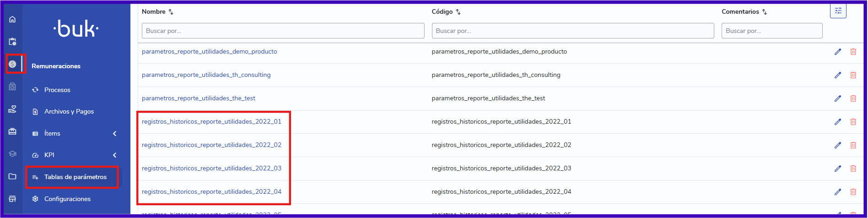Viewport: 868px width, 218px height.
Task: Expand the Ítems submenu chevron
Action: tap(114, 134)
